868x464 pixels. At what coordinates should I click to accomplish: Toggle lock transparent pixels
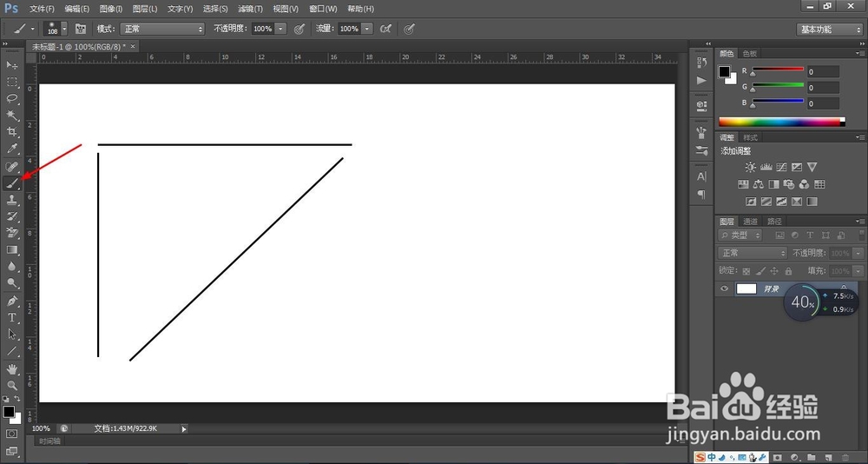(746, 271)
